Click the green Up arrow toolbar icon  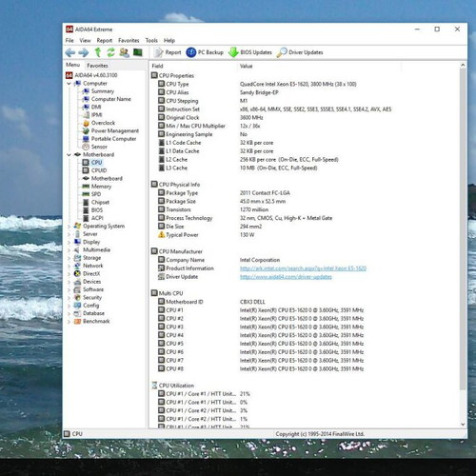coord(98,52)
